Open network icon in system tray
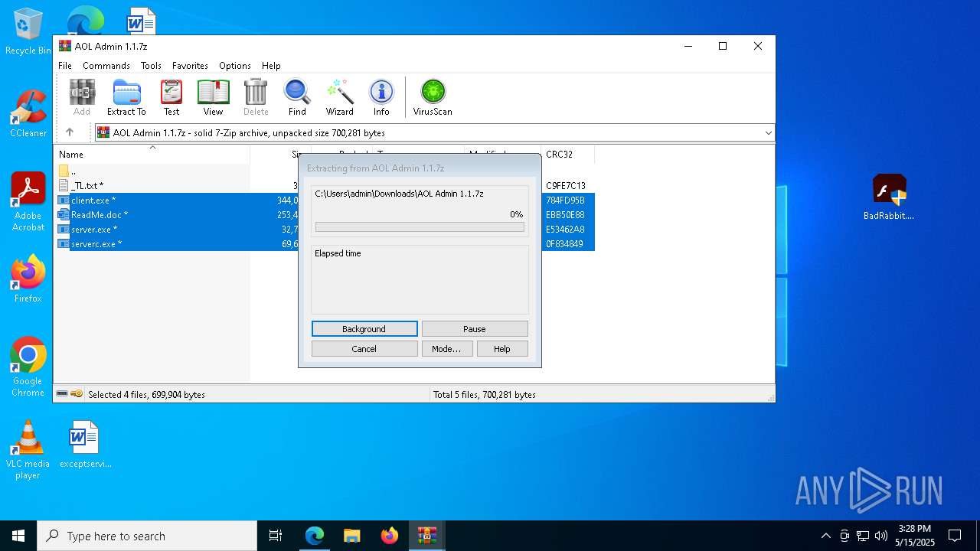 point(862,536)
